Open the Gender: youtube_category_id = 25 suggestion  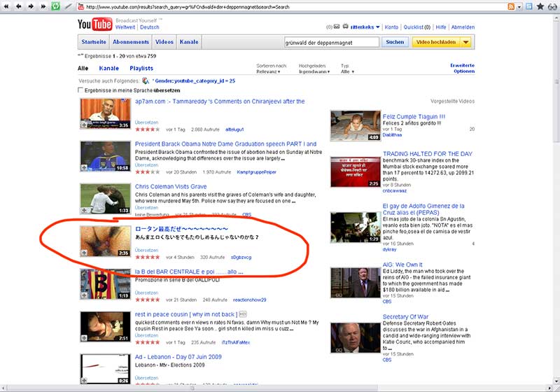pyautogui.click(x=195, y=81)
